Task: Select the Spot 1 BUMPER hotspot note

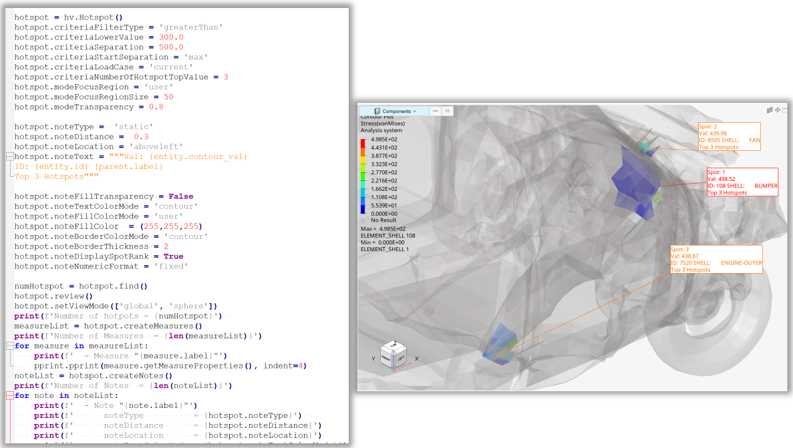Action: pos(741,182)
